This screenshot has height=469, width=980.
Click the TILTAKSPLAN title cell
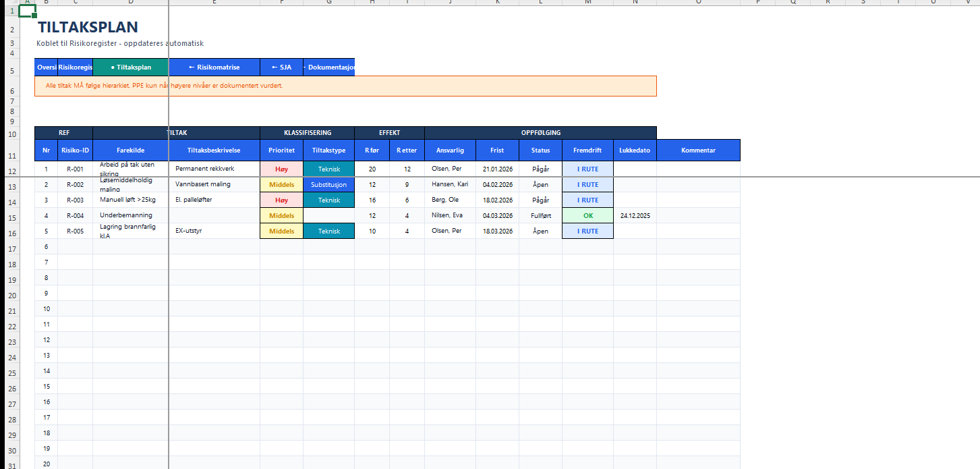[88, 28]
